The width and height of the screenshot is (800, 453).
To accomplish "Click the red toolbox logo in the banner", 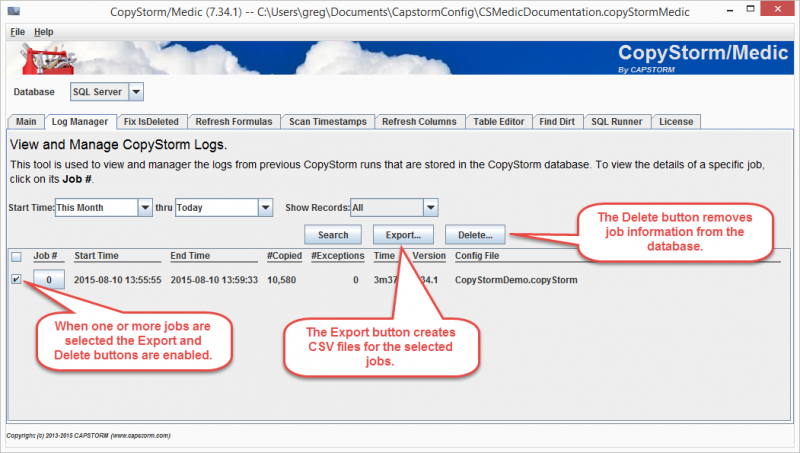I will tap(47, 59).
